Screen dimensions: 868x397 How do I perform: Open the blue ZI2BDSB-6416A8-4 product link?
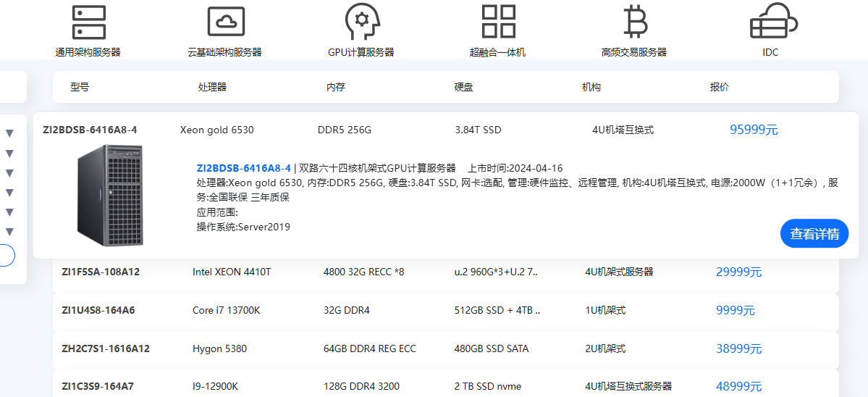(243, 168)
